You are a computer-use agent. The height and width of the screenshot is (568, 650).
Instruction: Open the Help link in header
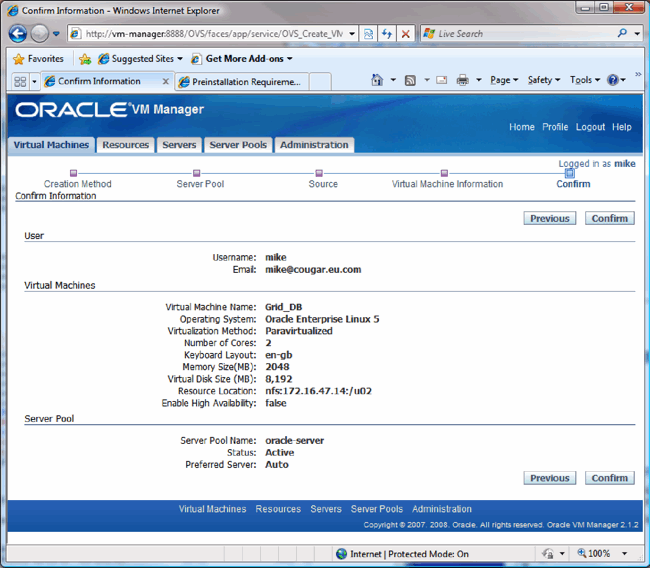[622, 127]
